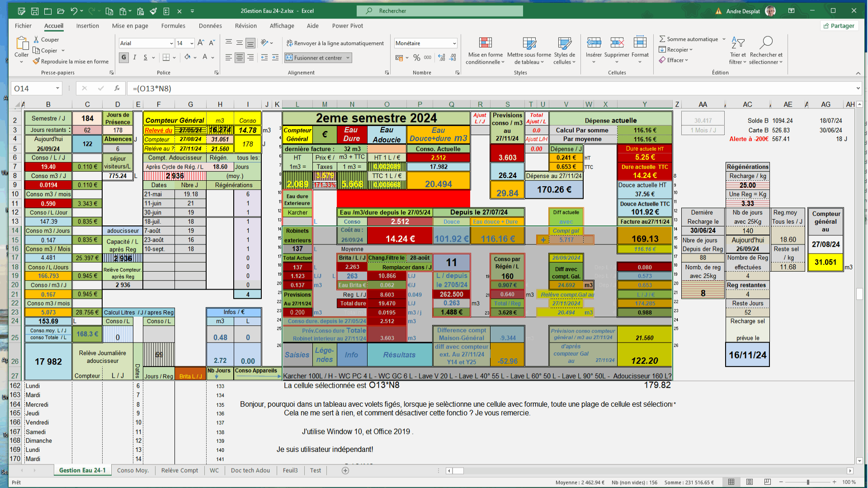The width and height of the screenshot is (868, 488).
Task: Open a file using the folder icon
Action: (61, 11)
